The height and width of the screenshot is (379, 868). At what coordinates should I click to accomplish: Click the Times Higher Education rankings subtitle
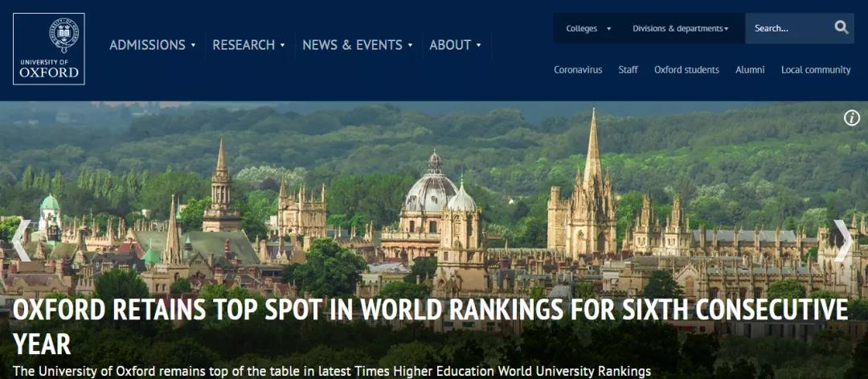pyautogui.click(x=331, y=371)
